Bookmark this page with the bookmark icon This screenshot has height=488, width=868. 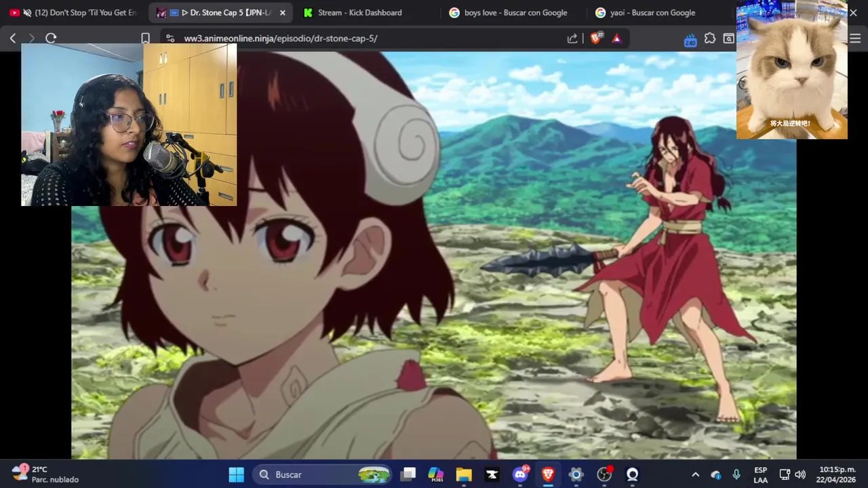(145, 39)
